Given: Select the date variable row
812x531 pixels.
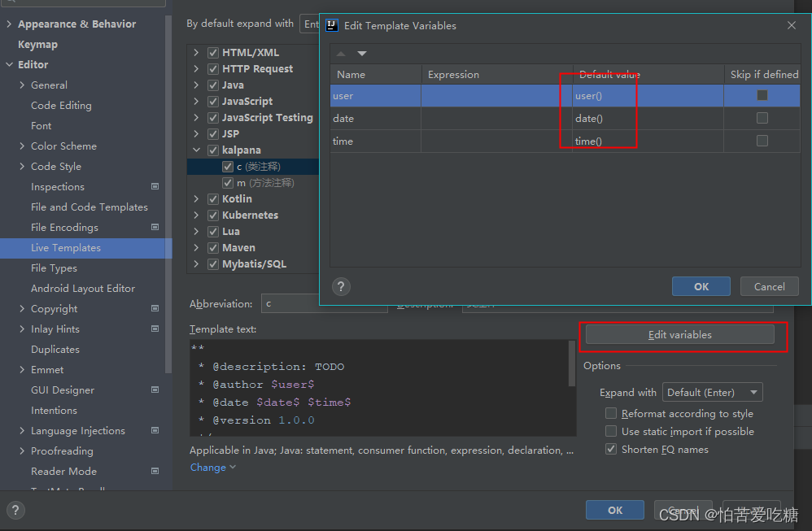Looking at the screenshot, I should click(x=565, y=118).
